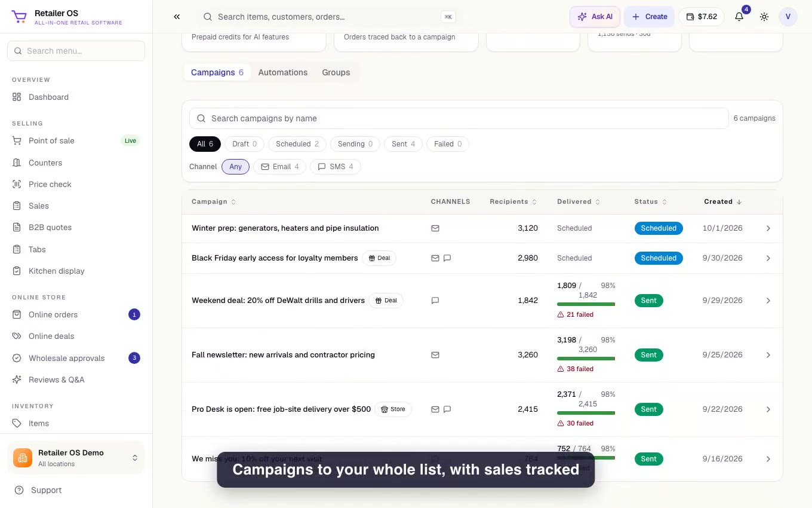Open Retailer OS Demo location switcher
The image size is (812, 508).
tap(76, 458)
